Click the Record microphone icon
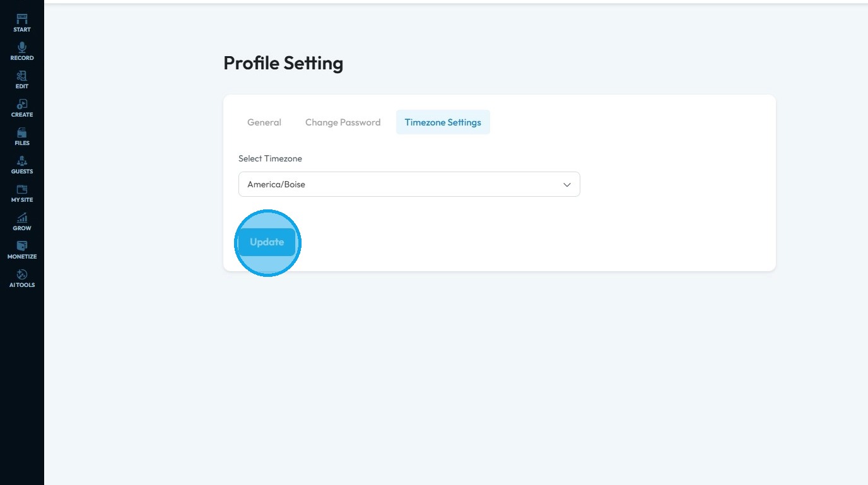868x485 pixels. (22, 48)
